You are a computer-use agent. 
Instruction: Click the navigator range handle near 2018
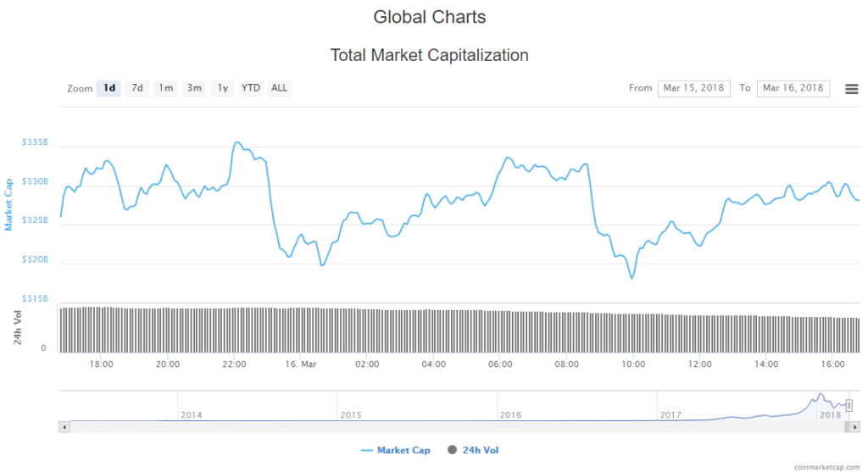(x=849, y=407)
